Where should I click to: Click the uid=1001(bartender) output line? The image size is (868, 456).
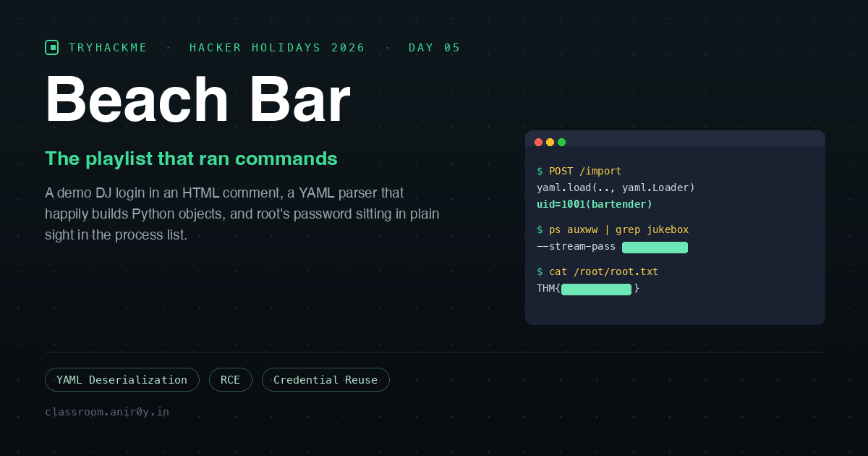coord(595,204)
